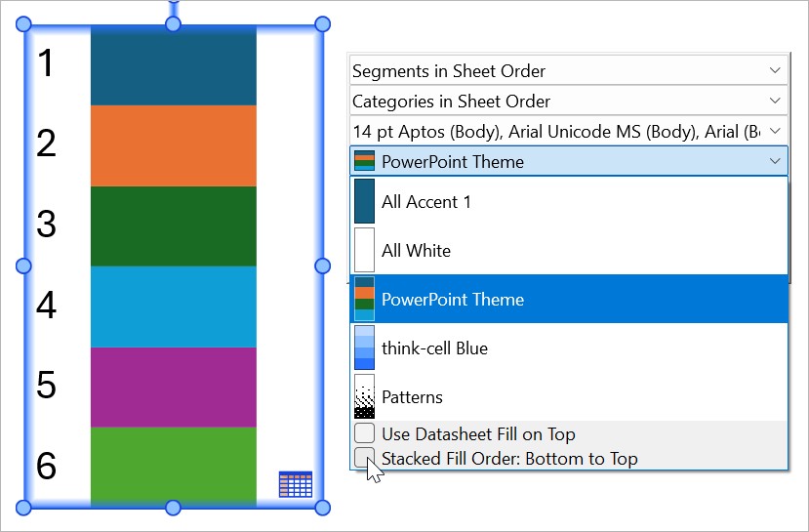Click the right middle resize handle
This screenshot has height=532, width=809.
tap(323, 266)
